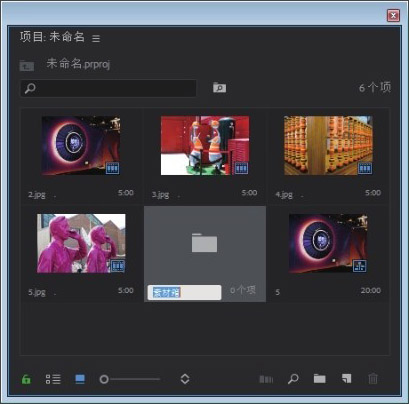Select the 2.jpg thumbnail
This screenshot has height=404, width=409.
click(81, 145)
